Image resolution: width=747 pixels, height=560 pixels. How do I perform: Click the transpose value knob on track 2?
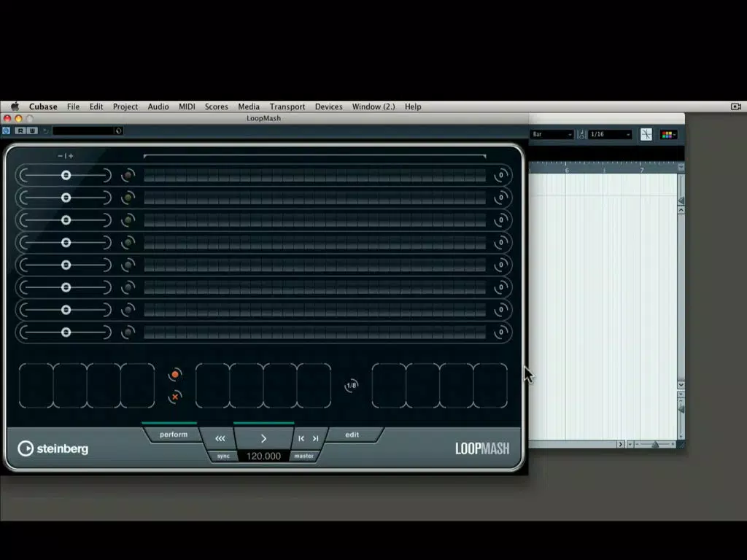click(x=500, y=198)
